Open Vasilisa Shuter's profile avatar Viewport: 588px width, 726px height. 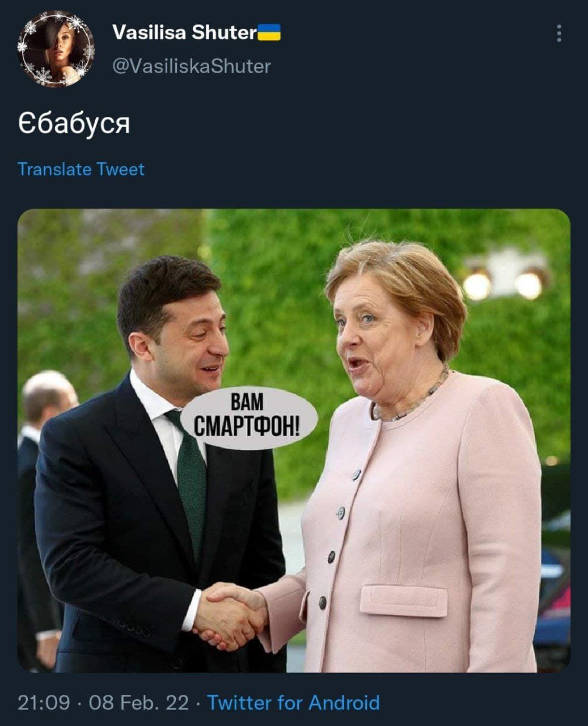click(56, 50)
